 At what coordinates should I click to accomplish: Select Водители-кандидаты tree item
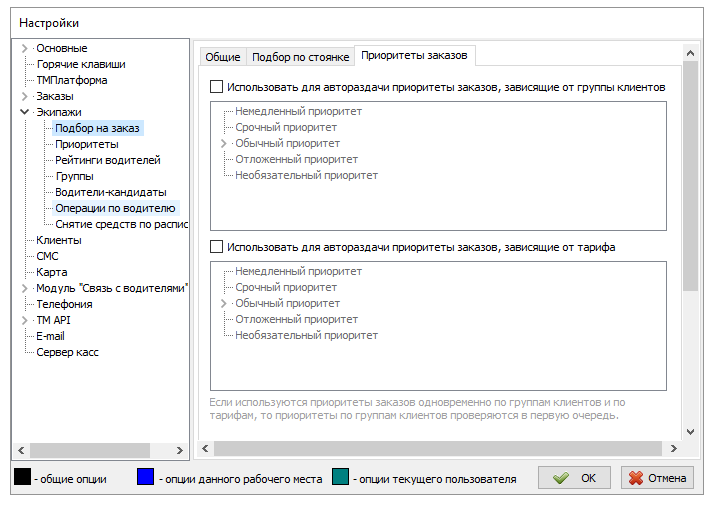[x=111, y=192]
